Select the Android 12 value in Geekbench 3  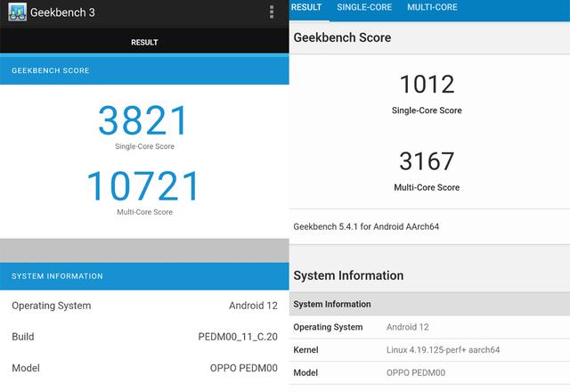pos(253,306)
